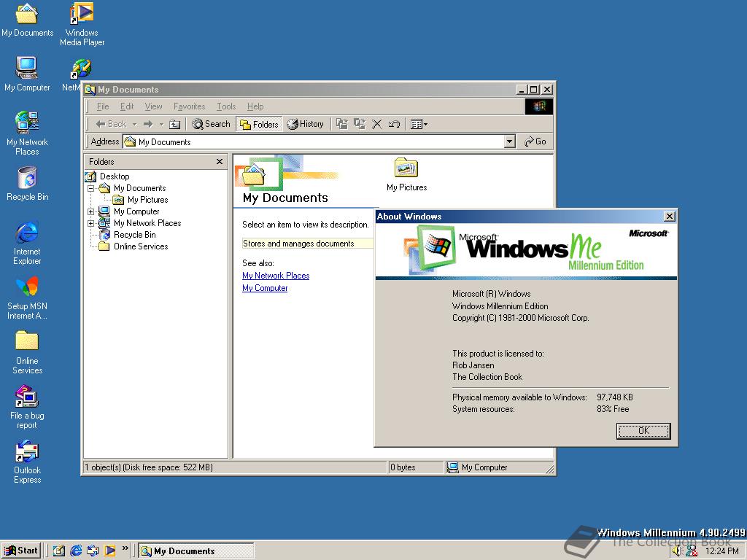Click the taskbar clock
The height and width of the screenshot is (560, 747).
721,551
